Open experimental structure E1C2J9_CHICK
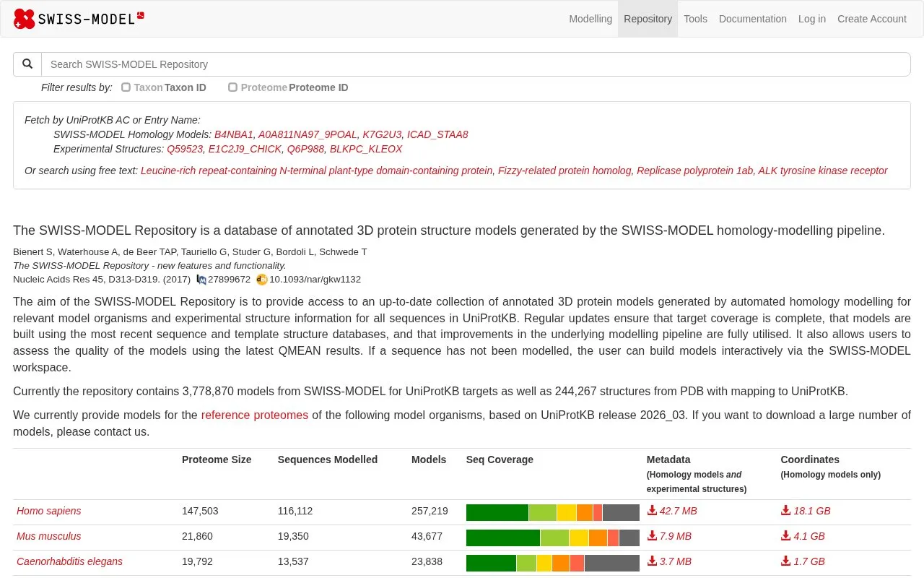This screenshot has height=578, width=924. 245,149
